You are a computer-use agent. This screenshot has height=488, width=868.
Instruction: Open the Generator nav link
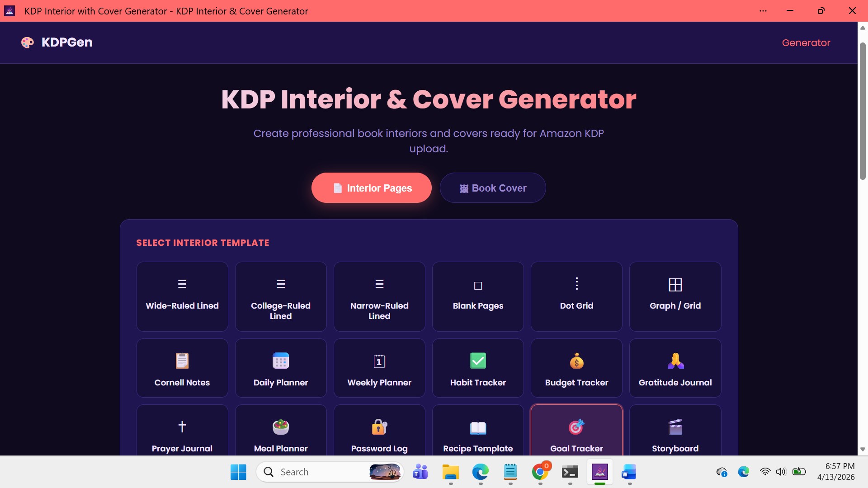(x=806, y=42)
